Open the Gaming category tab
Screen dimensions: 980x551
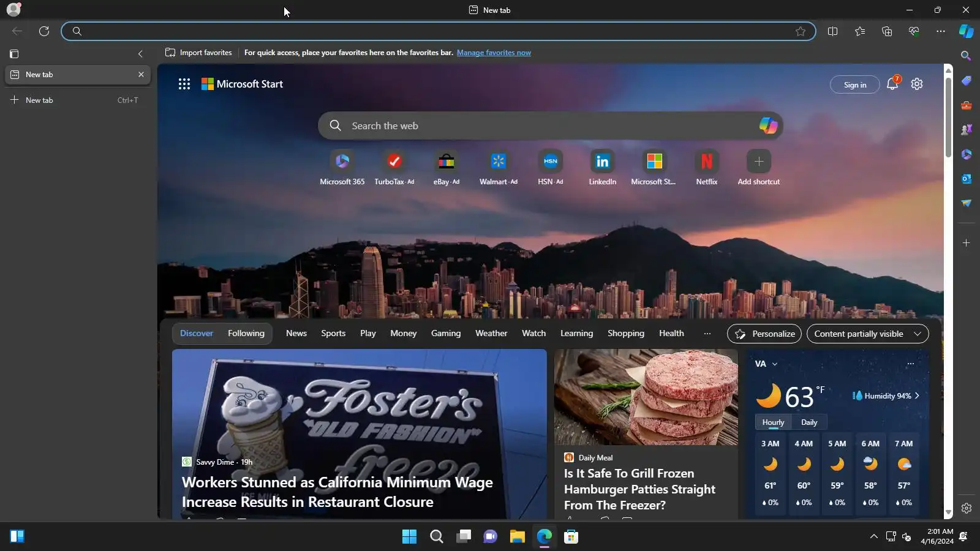pos(446,334)
